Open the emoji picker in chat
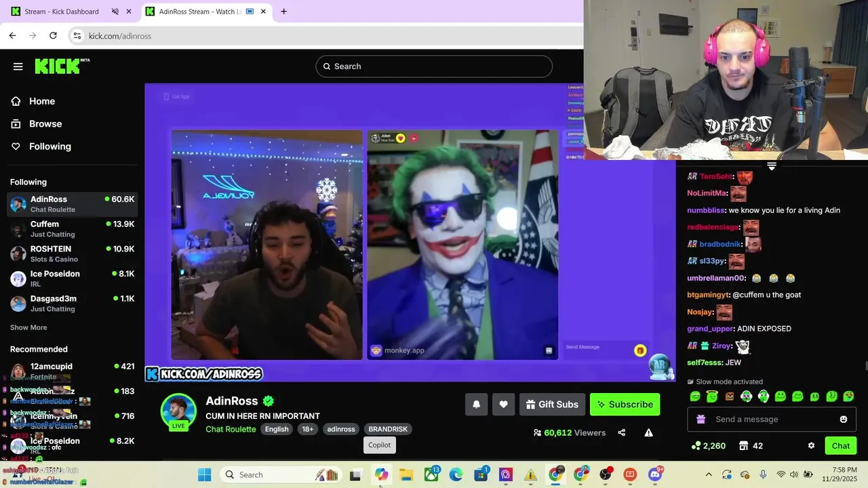 coord(844,420)
